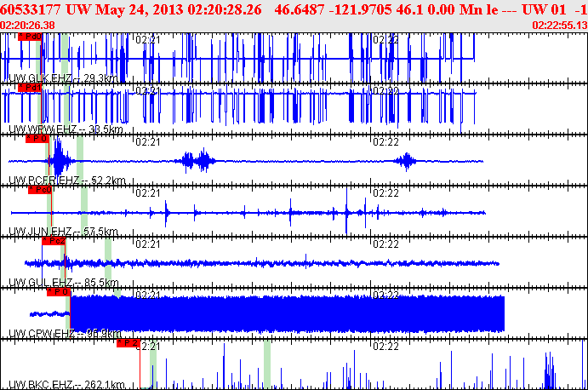Select the P pick flag on CPW trace
This screenshot has height=390, width=588.
(58, 292)
